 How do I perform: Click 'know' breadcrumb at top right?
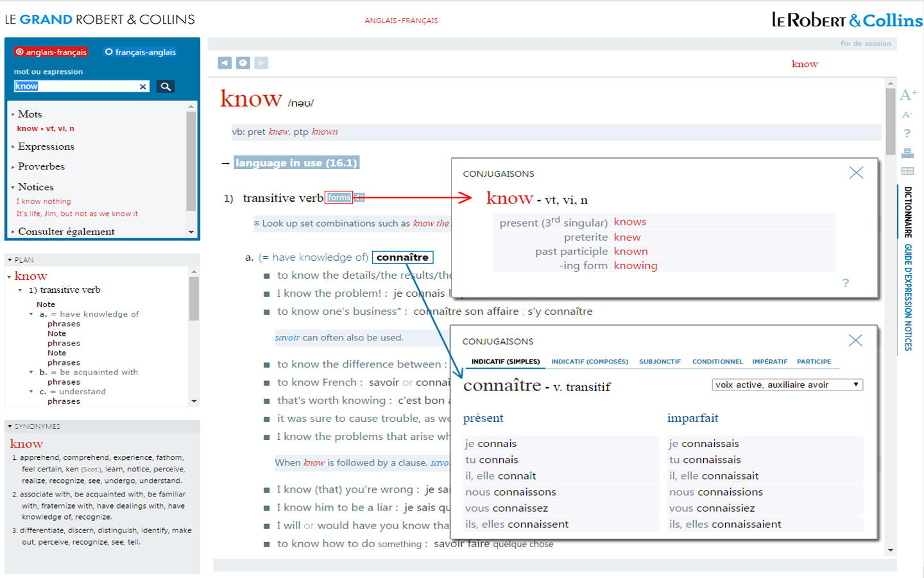[x=805, y=64]
